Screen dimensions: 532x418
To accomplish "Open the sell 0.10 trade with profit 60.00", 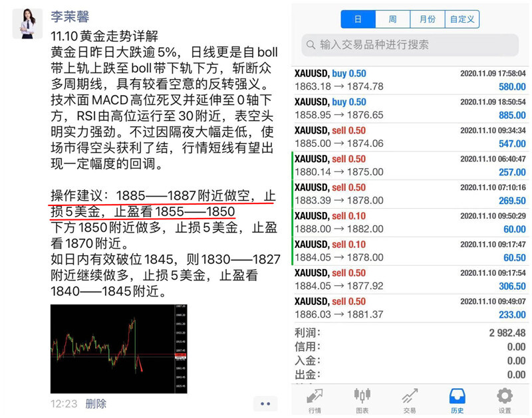I will 410,223.
